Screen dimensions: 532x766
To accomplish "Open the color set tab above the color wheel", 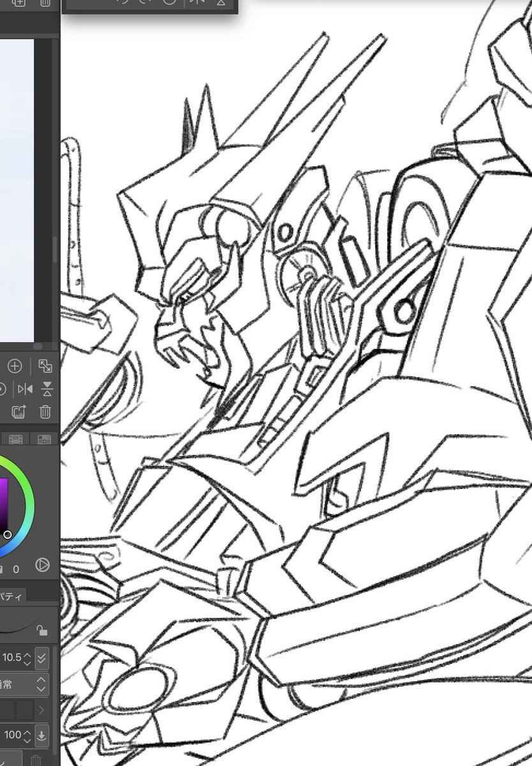I will (44, 439).
